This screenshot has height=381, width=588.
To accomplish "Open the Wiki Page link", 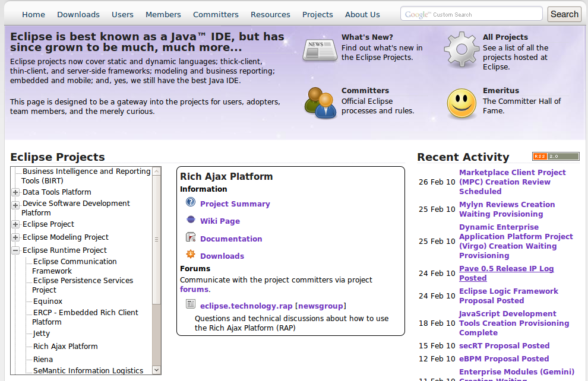I will click(x=220, y=221).
